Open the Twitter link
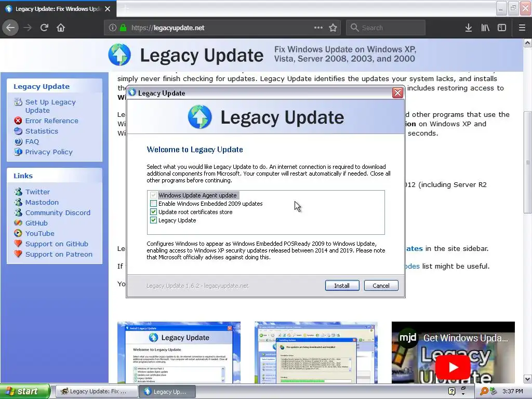Viewport: 532px width, 399px height. (x=37, y=192)
